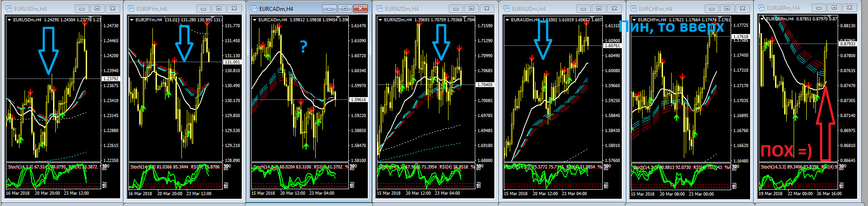Click the chart icon in EURGBPm,H4 title bar

click(761, 8)
